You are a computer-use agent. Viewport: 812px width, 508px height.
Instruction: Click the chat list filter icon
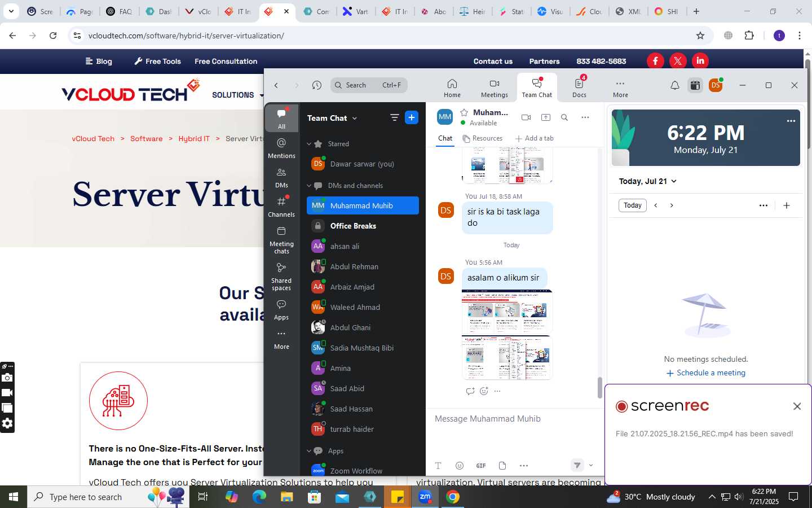point(394,117)
